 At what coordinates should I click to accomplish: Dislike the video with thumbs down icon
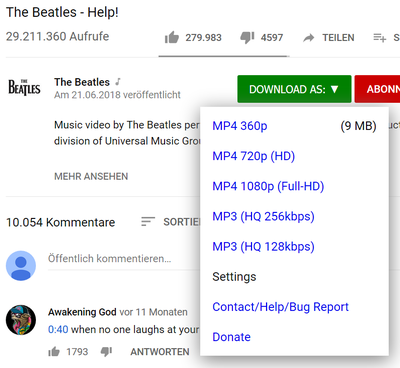(x=247, y=38)
